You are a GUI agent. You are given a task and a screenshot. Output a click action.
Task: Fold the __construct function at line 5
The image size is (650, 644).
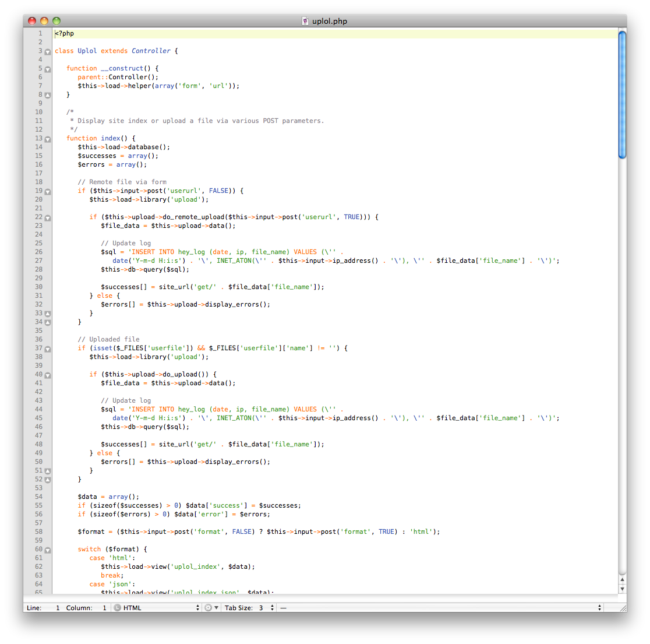coord(48,69)
